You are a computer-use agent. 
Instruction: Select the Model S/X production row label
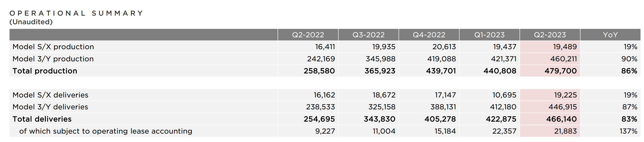53,47
